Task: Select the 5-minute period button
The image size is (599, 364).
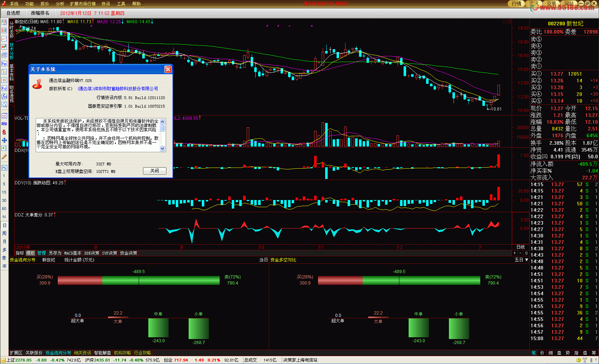Action: pyautogui.click(x=4, y=184)
